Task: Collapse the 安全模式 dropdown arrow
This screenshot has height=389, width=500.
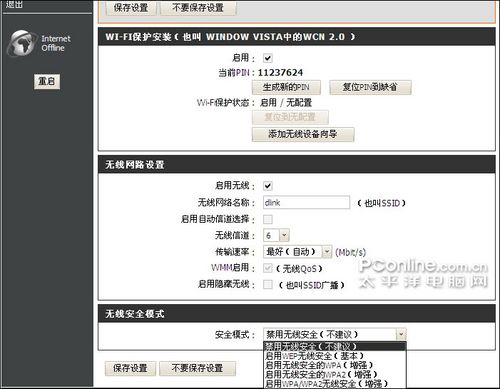Action: coord(401,334)
